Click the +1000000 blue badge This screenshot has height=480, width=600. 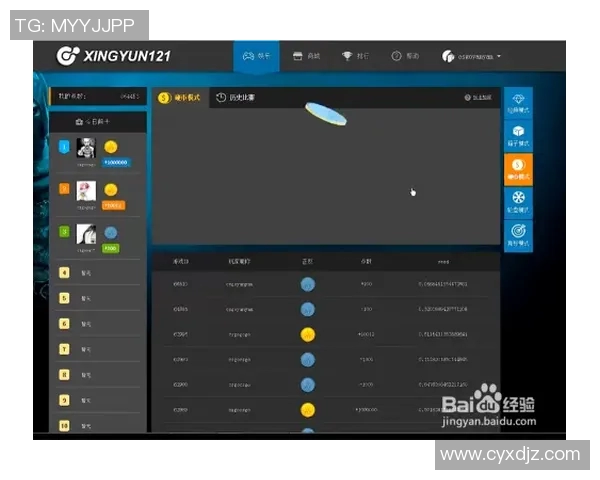point(116,162)
